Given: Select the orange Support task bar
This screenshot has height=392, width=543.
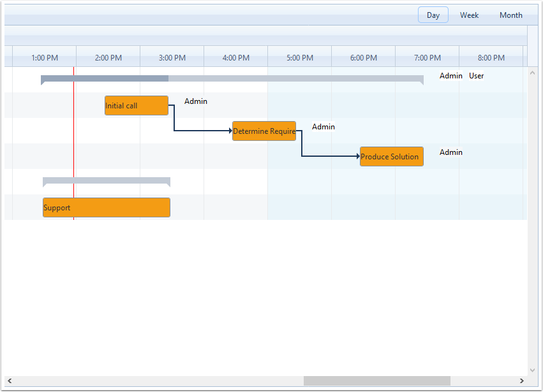Looking at the screenshot, I should click(x=107, y=208).
